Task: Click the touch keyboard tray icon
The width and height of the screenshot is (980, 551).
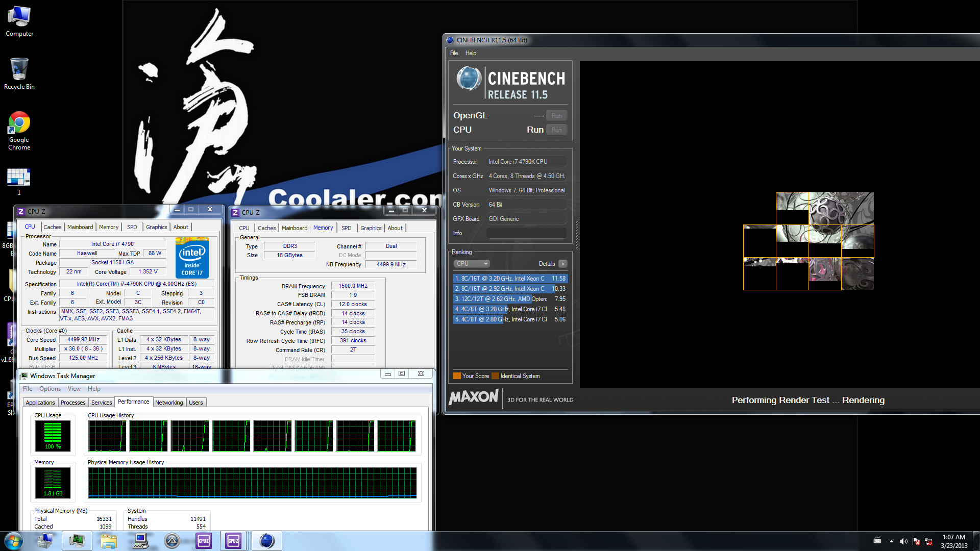Action: pos(877,541)
